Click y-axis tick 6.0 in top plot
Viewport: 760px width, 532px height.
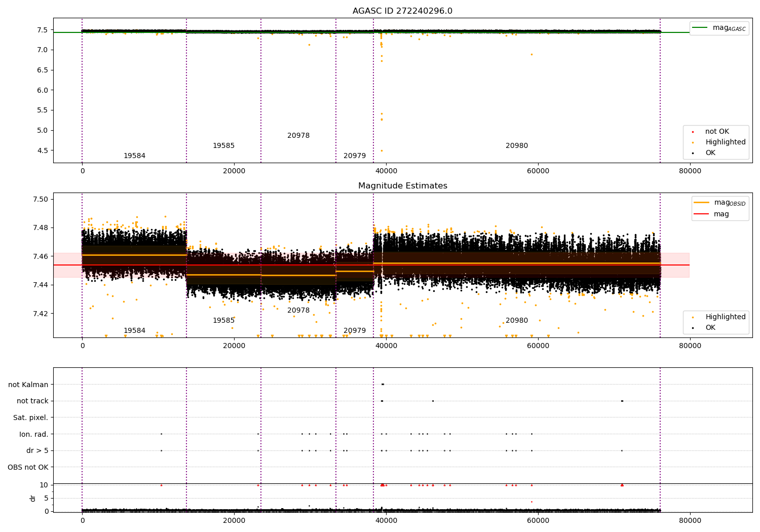pos(43,90)
